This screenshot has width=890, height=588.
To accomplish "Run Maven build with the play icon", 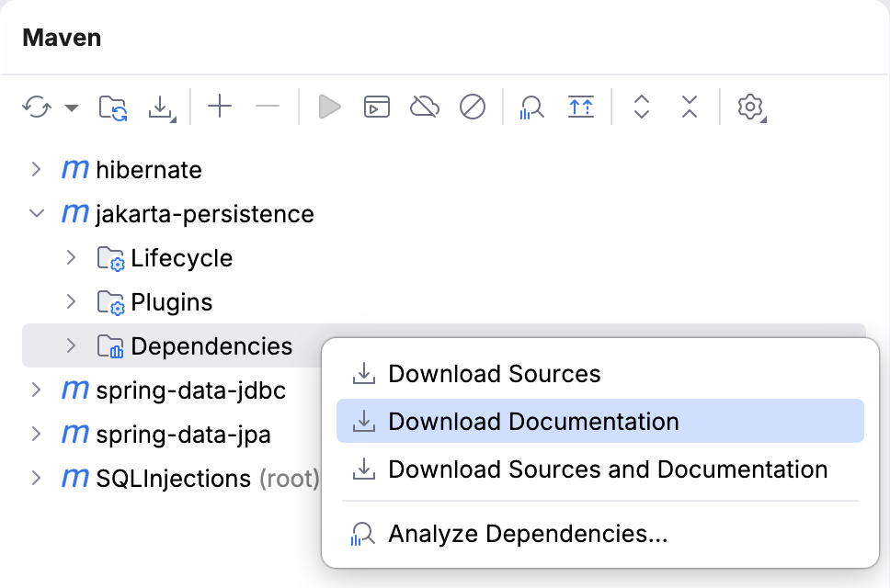I will pos(329,107).
